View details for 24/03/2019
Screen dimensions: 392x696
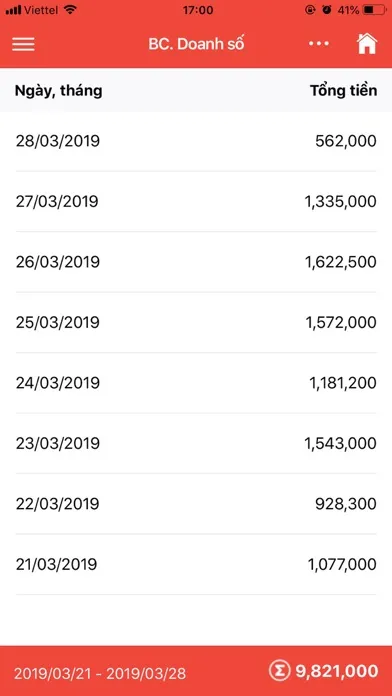click(196, 383)
